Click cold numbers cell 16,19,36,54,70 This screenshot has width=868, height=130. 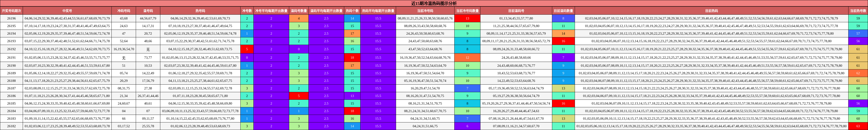click(x=124, y=49)
